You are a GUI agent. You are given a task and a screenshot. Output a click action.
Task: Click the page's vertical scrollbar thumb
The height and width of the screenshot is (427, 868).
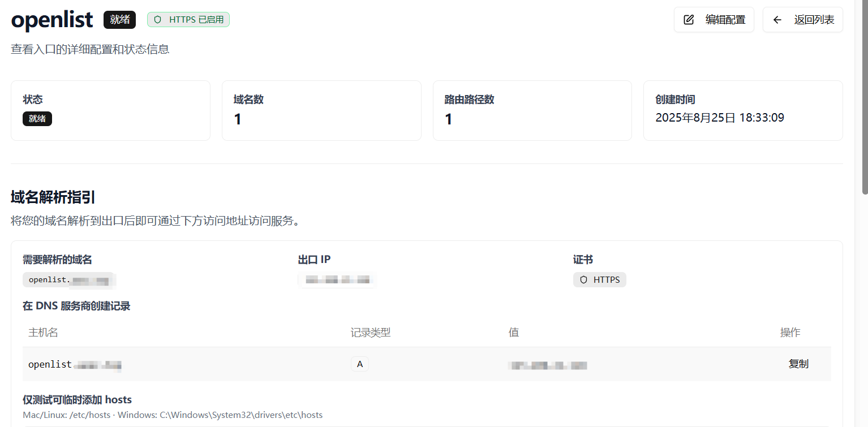865,97
